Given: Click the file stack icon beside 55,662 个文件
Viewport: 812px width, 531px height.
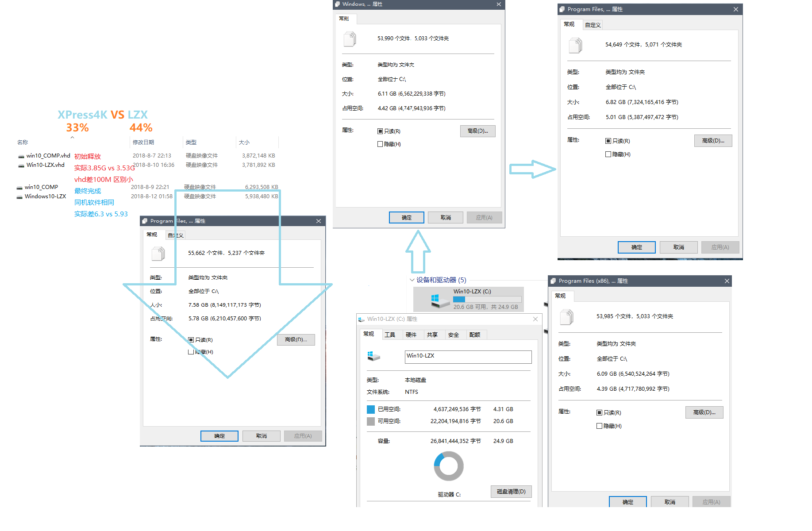Looking at the screenshot, I should tap(158, 254).
